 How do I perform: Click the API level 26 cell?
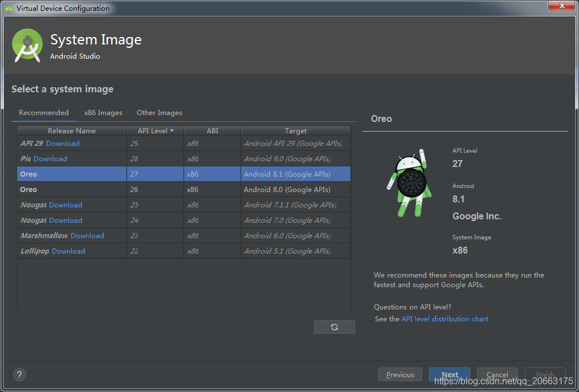click(x=155, y=189)
